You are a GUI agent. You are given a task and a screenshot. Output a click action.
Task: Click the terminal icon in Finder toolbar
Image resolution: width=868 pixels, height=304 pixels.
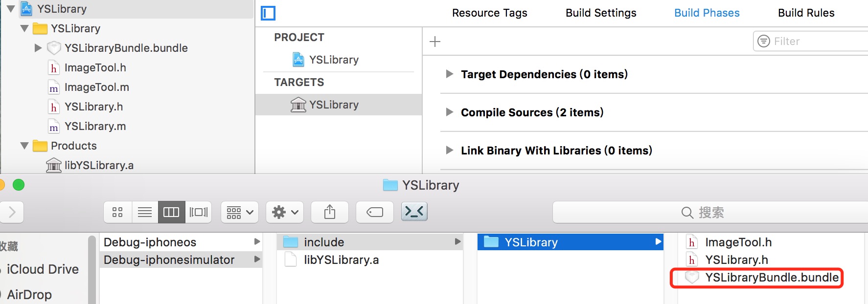tap(414, 212)
